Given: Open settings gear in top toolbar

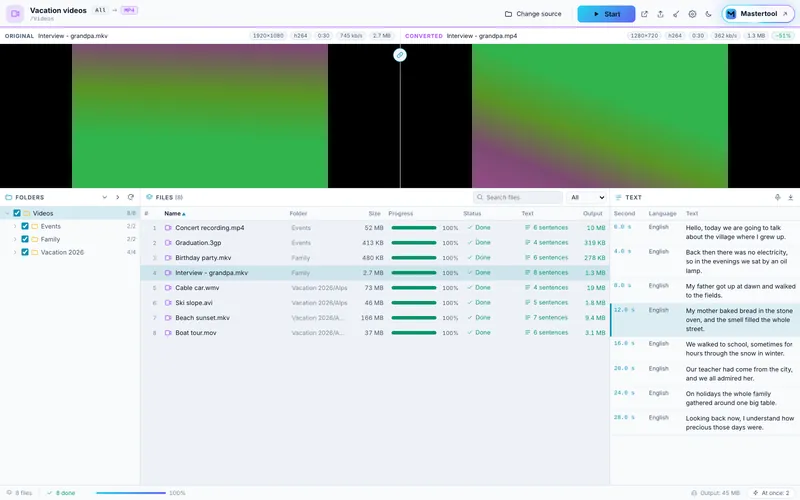Looking at the screenshot, I should click(x=692, y=14).
